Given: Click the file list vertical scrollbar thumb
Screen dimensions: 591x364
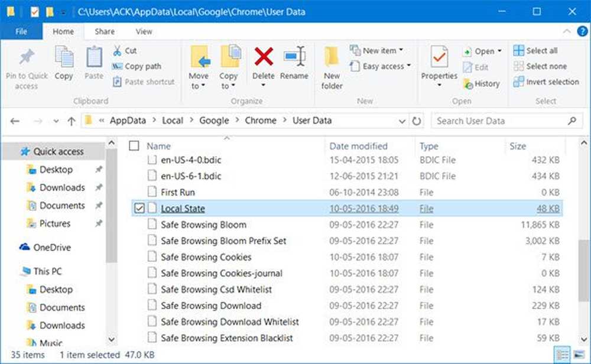Looking at the screenshot, I should pos(583,270).
